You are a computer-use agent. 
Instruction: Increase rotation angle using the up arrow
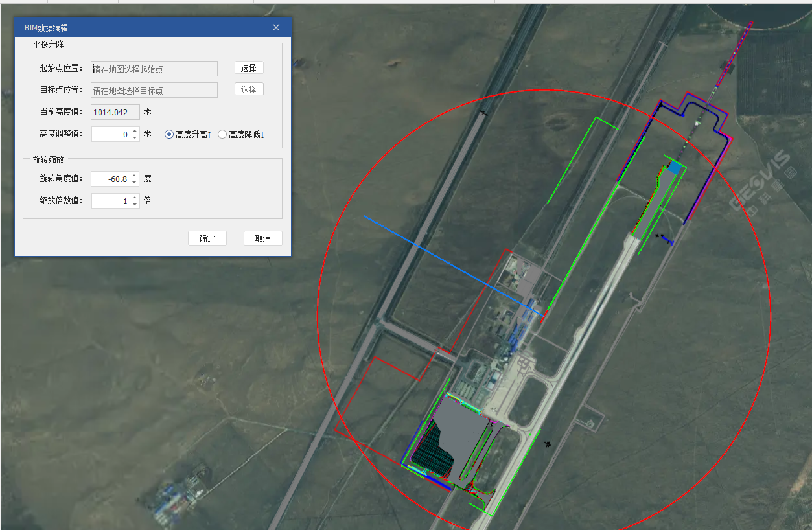(135, 176)
